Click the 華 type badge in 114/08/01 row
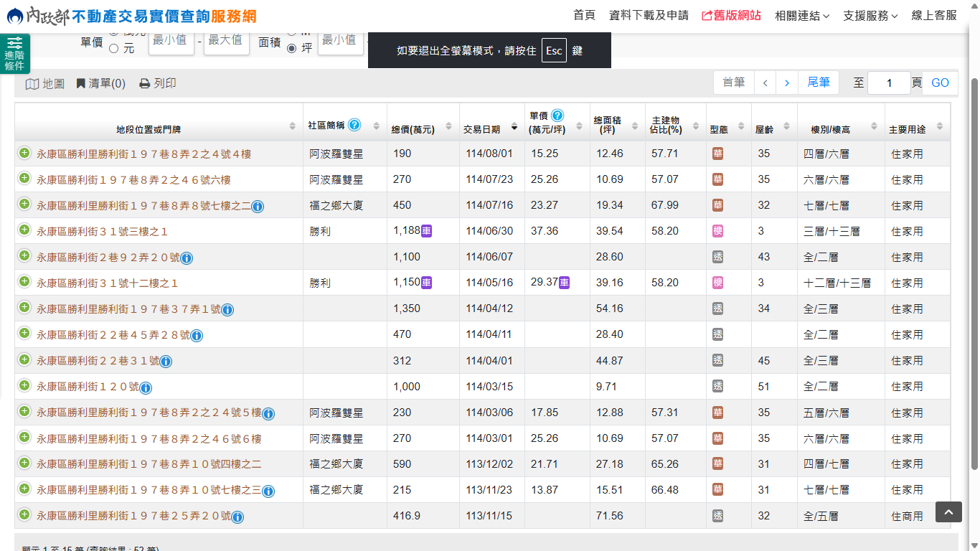The height and width of the screenshot is (551, 980). tap(717, 154)
